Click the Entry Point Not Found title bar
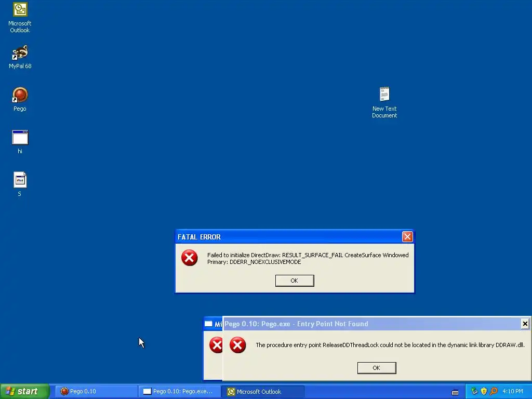Image resolution: width=532 pixels, height=399 pixels. point(371,324)
